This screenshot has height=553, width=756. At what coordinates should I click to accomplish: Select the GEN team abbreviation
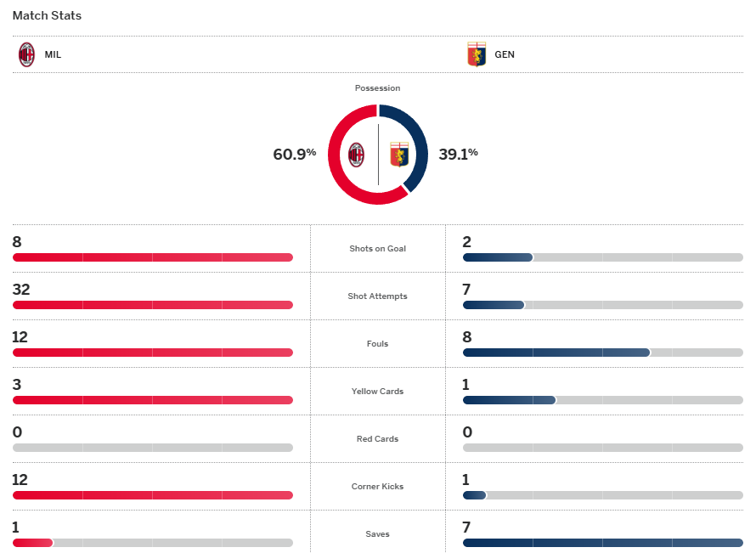click(x=505, y=54)
